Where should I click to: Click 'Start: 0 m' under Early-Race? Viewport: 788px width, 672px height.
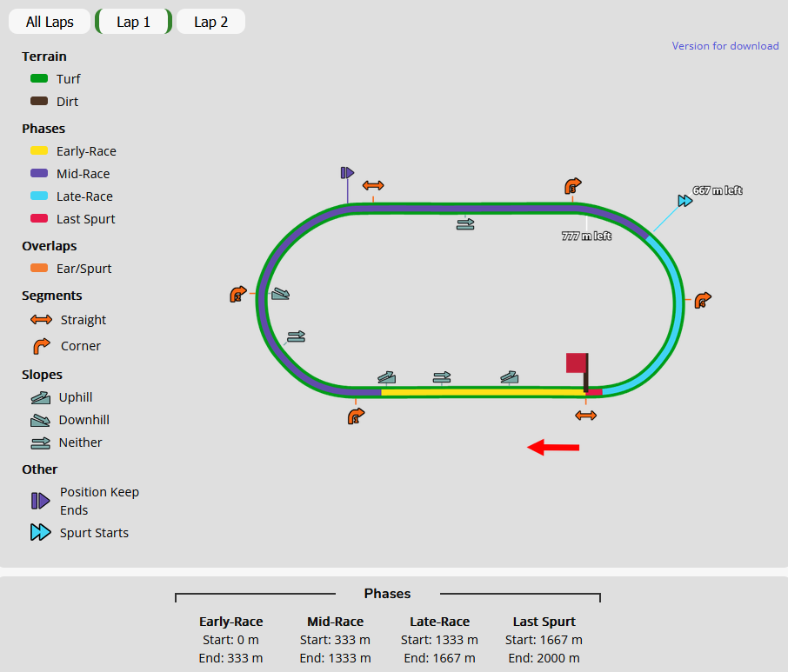(x=230, y=640)
